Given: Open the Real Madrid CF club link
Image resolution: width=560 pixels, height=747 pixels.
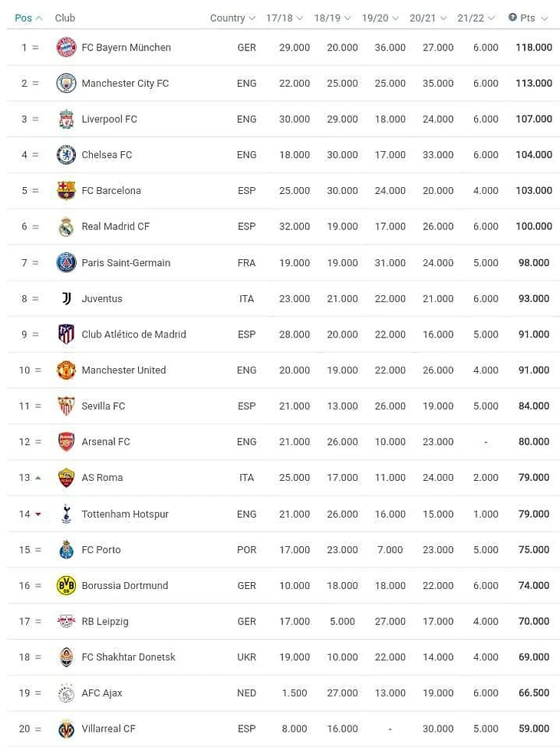Looking at the screenshot, I should pyautogui.click(x=115, y=226).
